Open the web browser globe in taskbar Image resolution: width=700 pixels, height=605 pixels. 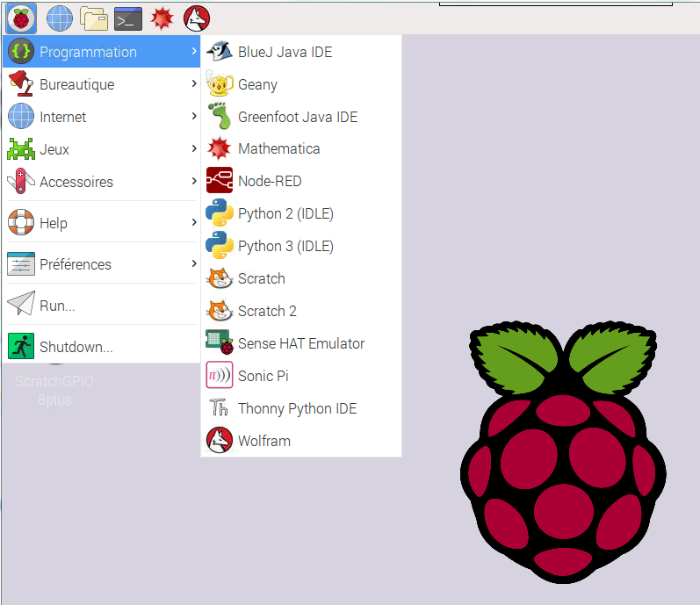tap(60, 18)
